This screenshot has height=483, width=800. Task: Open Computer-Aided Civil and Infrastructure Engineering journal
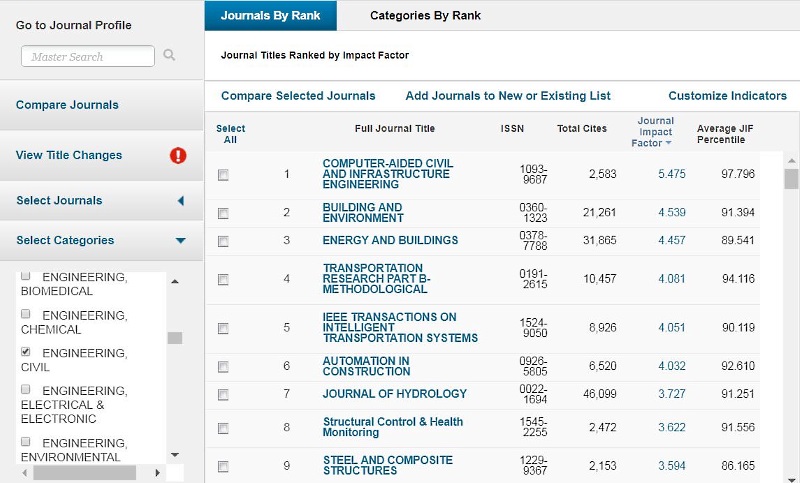tap(387, 174)
